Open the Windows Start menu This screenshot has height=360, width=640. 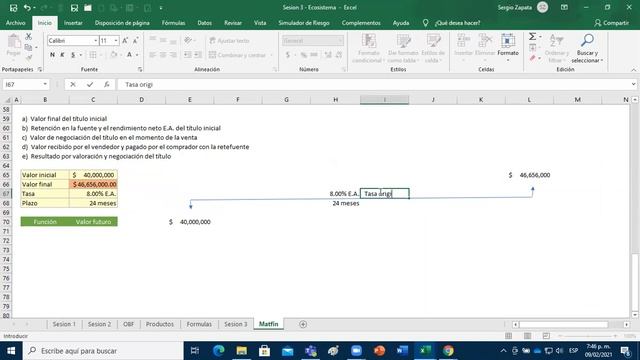tap(11, 351)
